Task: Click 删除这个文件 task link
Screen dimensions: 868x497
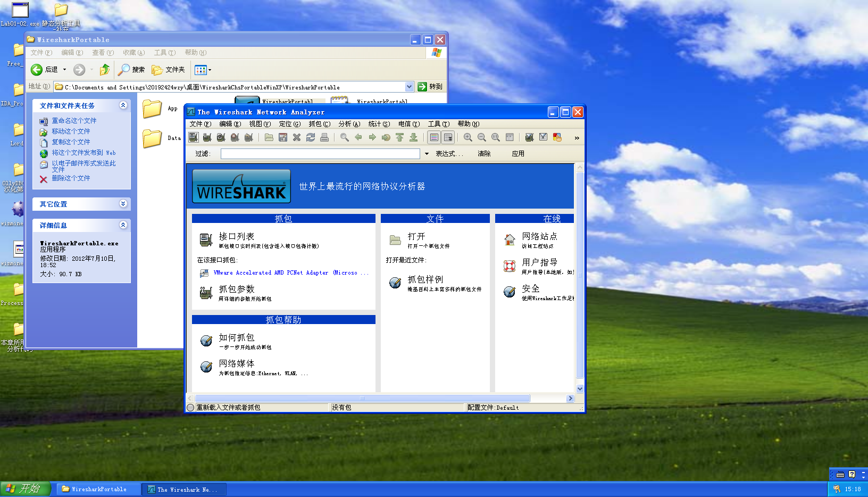Action: 71,178
